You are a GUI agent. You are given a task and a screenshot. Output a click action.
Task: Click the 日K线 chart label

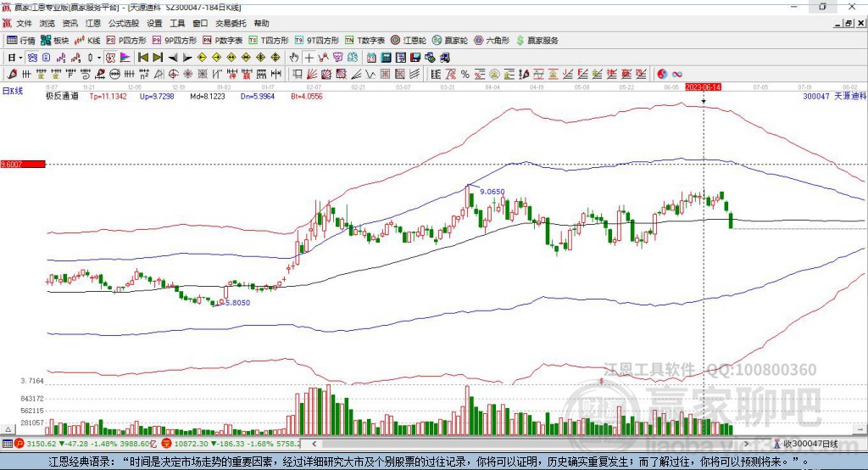coord(13,91)
